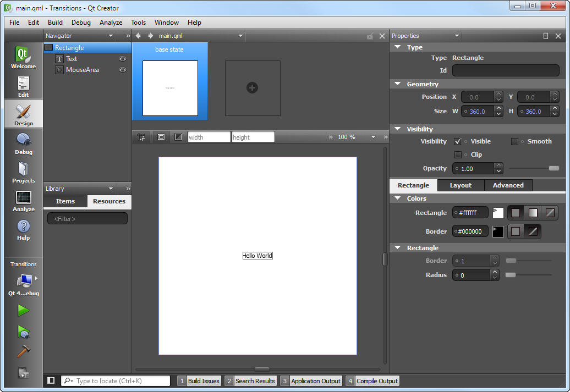The height and width of the screenshot is (392, 570).
Task: Select transparent button for Rectangle color
Action: point(550,213)
